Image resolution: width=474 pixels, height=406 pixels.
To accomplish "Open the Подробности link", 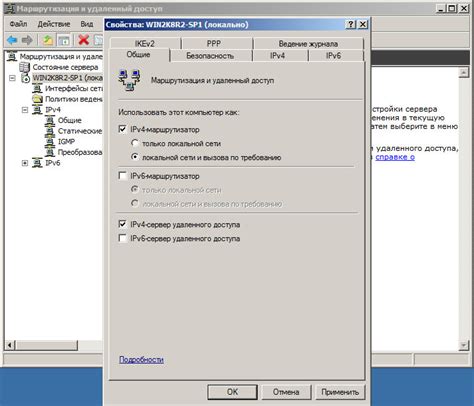I will [x=141, y=360].
